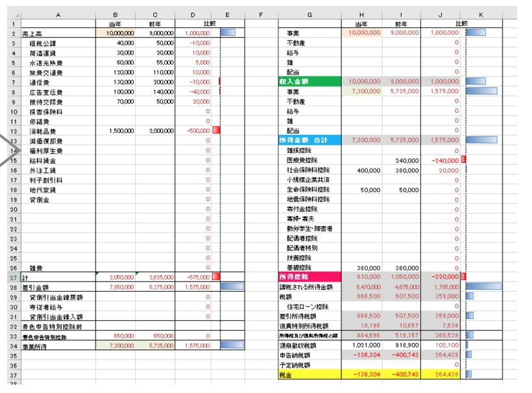Screen dimensions: 532x393
Task: Click the 10,000,000 value in cell B2
Action: click(x=115, y=33)
